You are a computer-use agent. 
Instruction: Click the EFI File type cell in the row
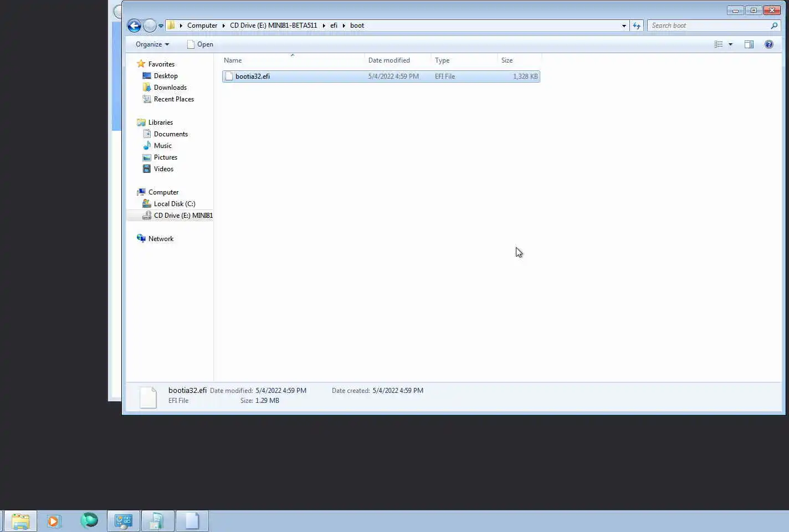445,76
